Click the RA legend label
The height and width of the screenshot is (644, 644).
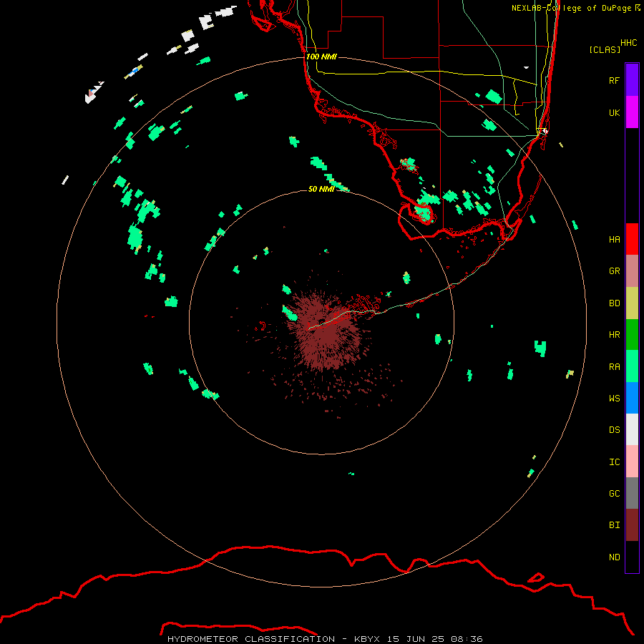click(x=614, y=367)
